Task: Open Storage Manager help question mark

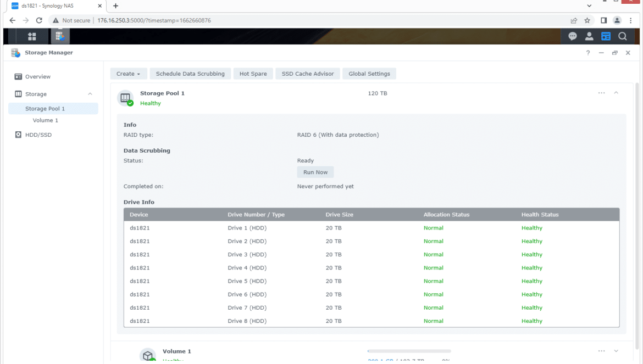Action: point(587,53)
